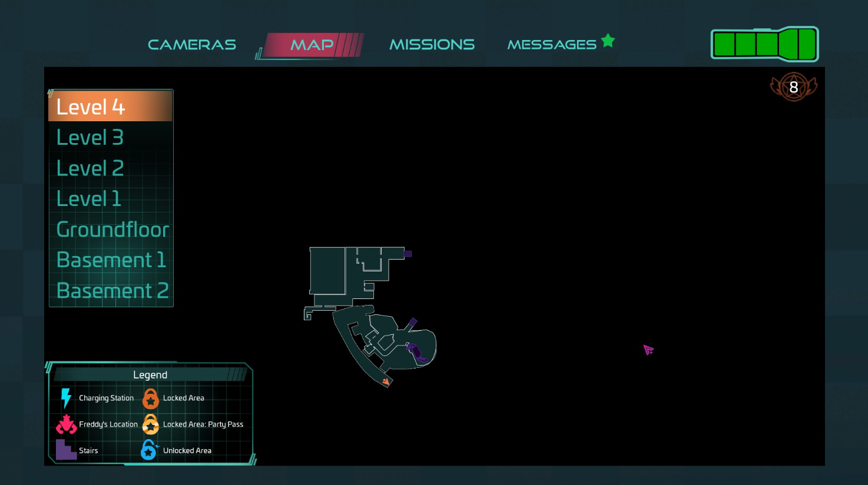Click the "Locked Area: Party Pass" legend label
868x485 pixels.
click(x=203, y=424)
